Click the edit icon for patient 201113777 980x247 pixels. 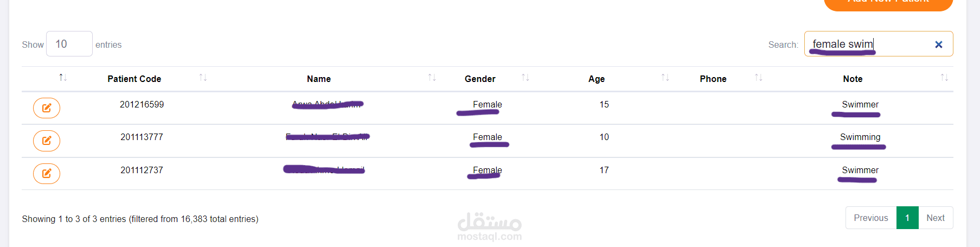[47, 141]
